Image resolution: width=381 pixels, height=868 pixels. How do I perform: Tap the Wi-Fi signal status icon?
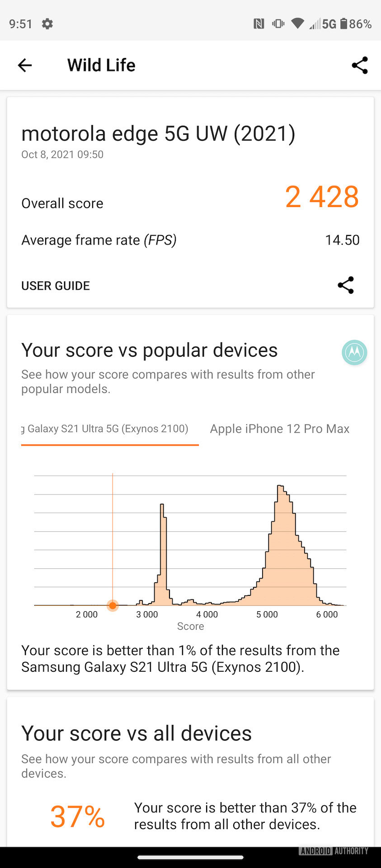click(x=297, y=24)
